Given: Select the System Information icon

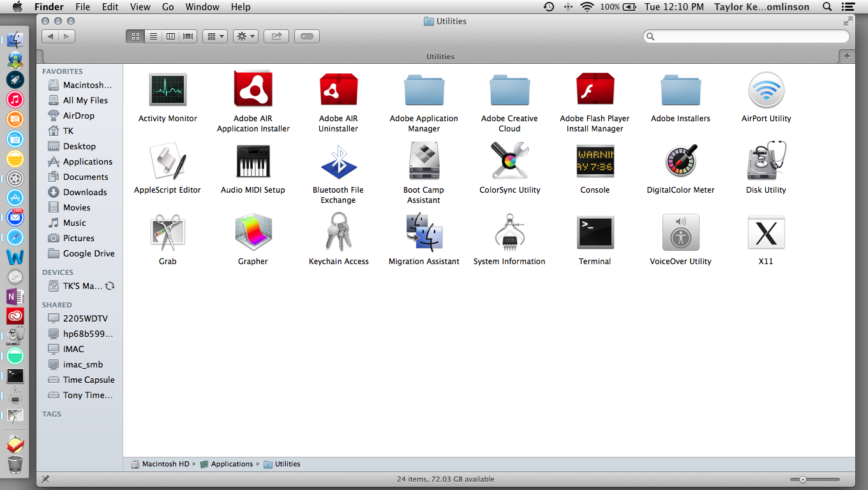Looking at the screenshot, I should (509, 233).
